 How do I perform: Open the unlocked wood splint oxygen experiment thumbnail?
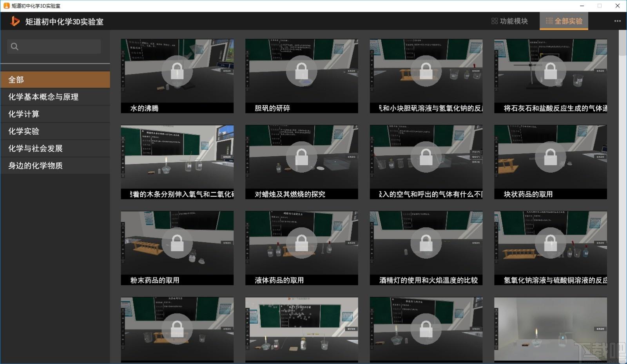(177, 162)
